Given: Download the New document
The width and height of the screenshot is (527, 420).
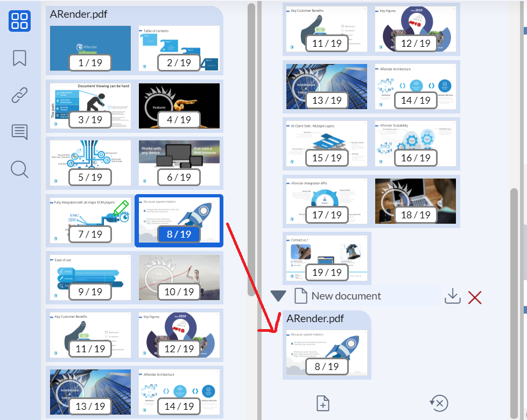Looking at the screenshot, I should click(x=453, y=296).
